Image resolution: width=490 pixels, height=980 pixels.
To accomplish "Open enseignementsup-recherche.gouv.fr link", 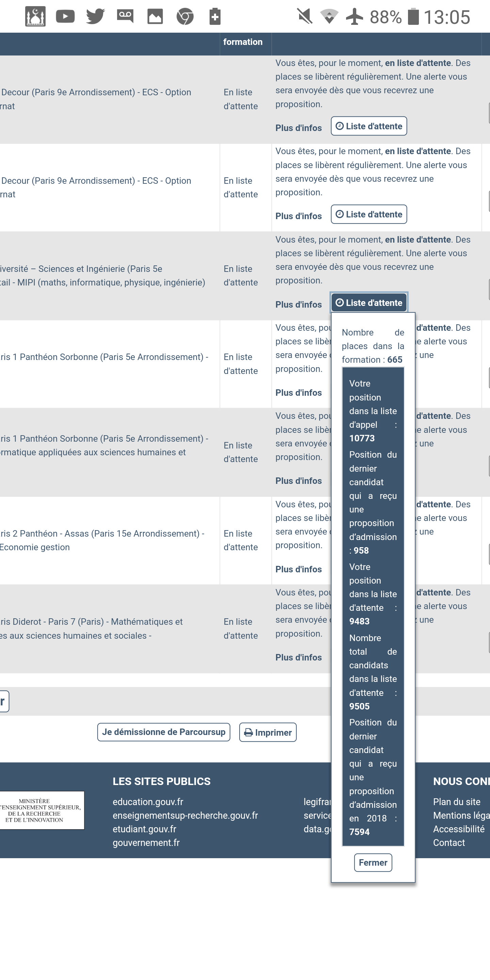I will 185,816.
